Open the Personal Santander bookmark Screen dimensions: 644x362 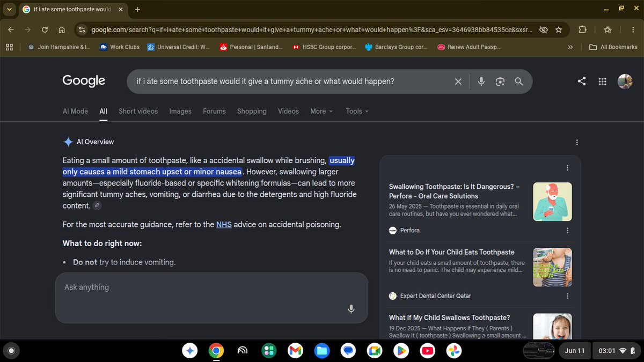pyautogui.click(x=251, y=47)
